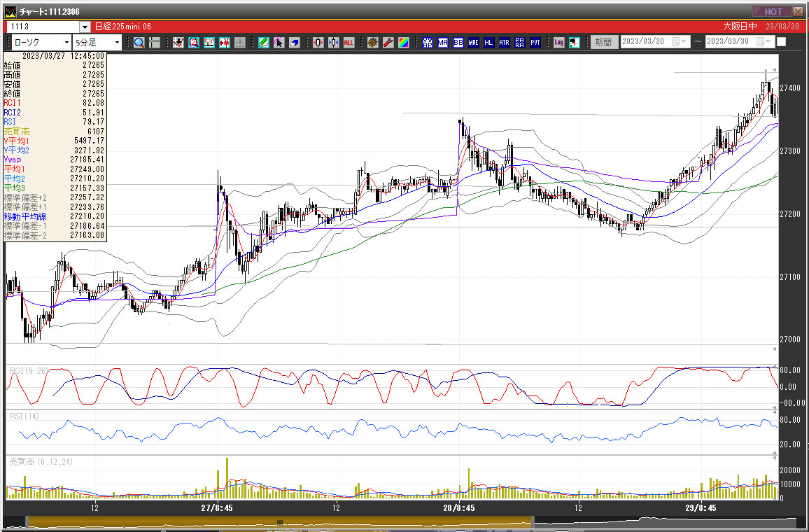Click the Vwap value row in legend
The image size is (809, 532).
[54, 160]
